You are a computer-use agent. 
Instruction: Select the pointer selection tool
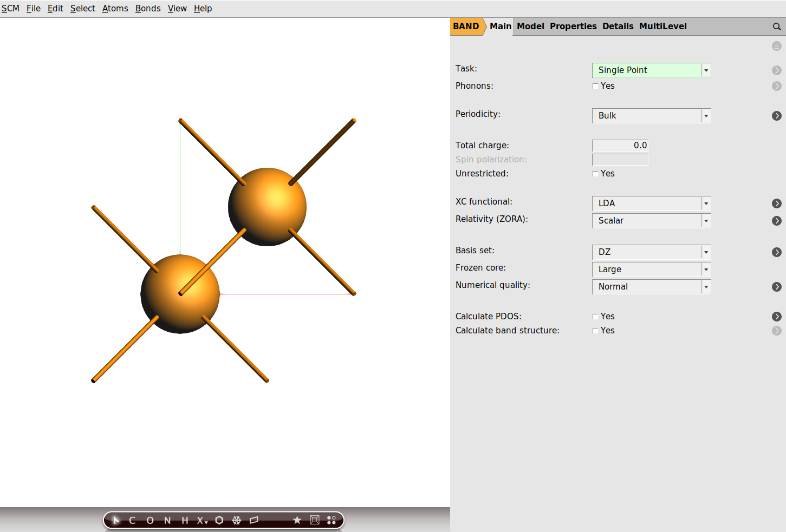pyautogui.click(x=115, y=520)
